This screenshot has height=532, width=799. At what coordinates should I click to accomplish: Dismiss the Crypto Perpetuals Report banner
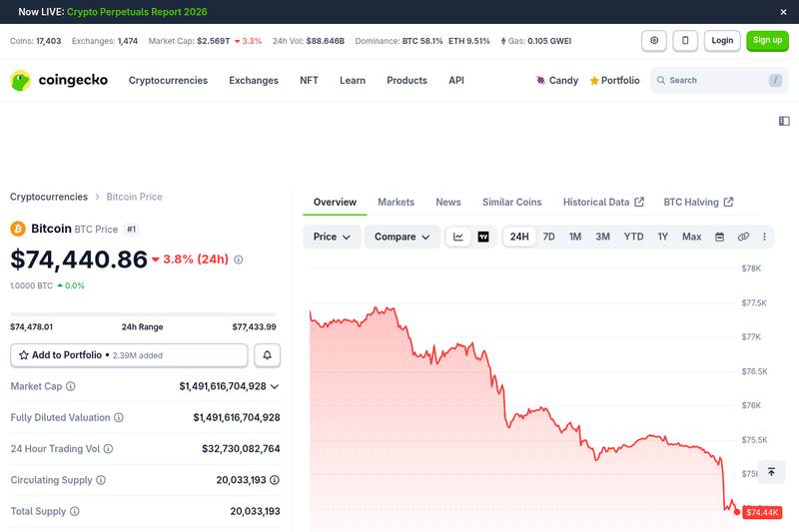783,12
